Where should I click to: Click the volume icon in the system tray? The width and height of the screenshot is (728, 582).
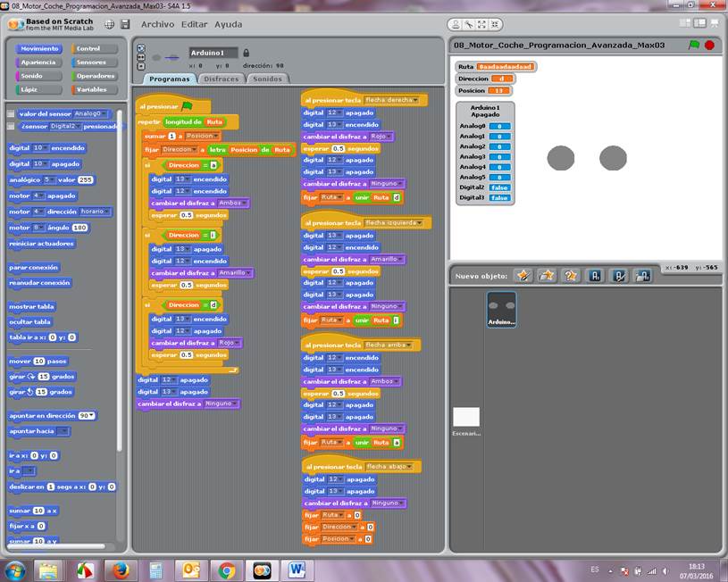coord(665,571)
